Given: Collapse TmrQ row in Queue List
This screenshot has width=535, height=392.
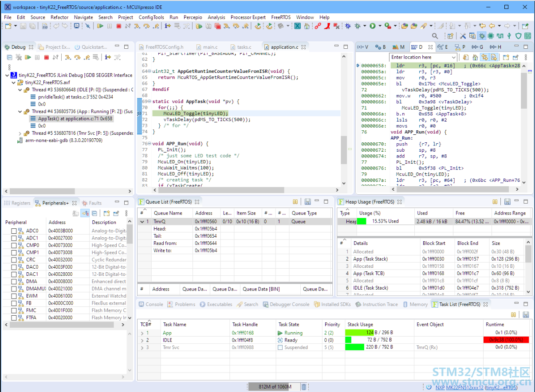Looking at the screenshot, I should [x=142, y=221].
